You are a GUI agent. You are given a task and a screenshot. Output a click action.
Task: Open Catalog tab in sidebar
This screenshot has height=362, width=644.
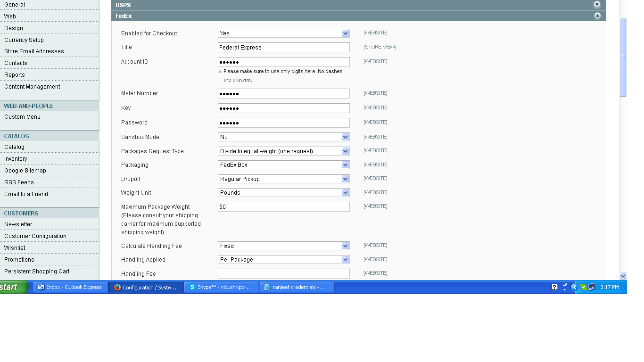click(x=50, y=147)
